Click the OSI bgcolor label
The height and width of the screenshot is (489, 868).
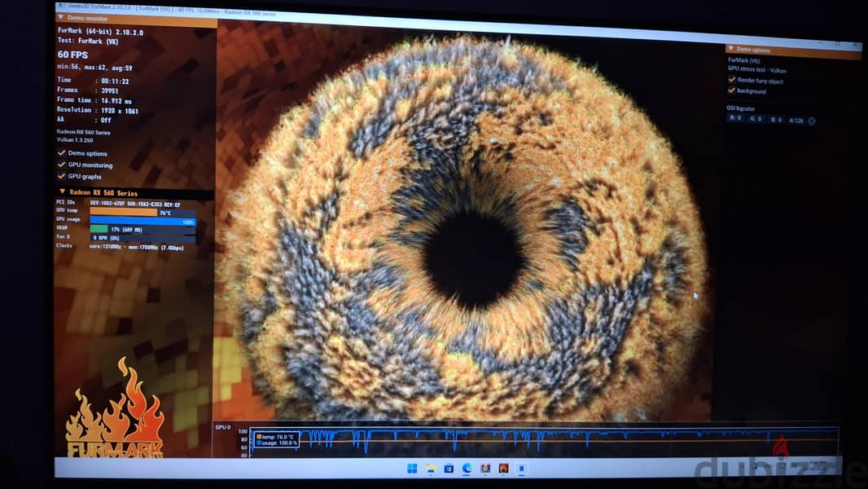[741, 108]
